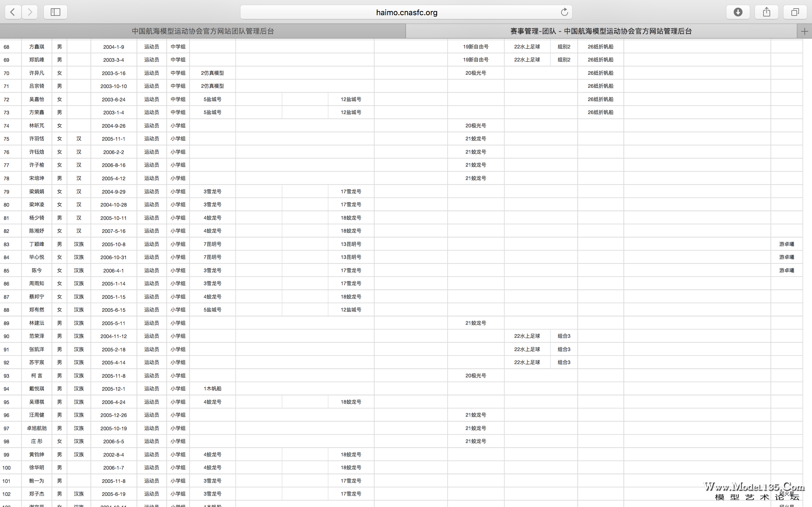Click the Safari forward navigation arrow
This screenshot has width=812, height=507.
coord(30,12)
